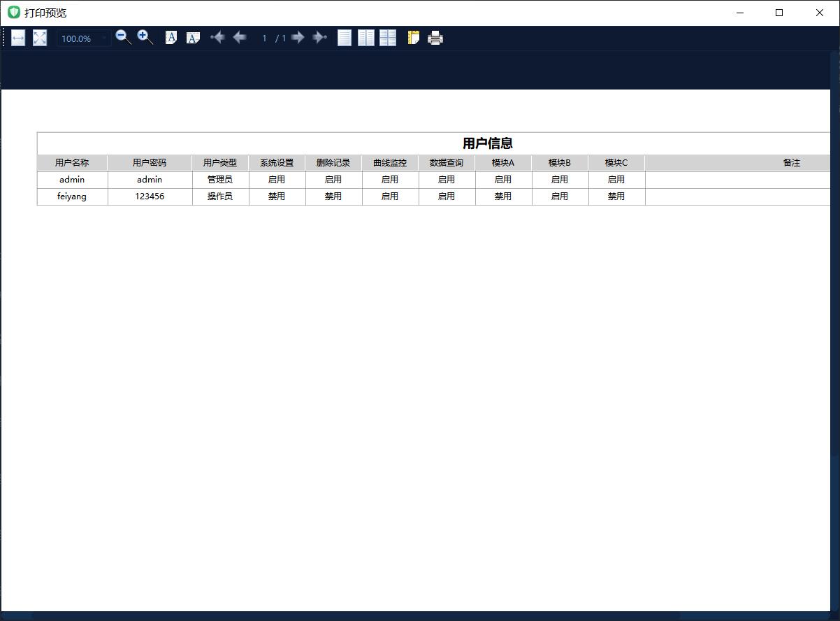
Task: Click the 用户名称 column header
Action: 72,163
